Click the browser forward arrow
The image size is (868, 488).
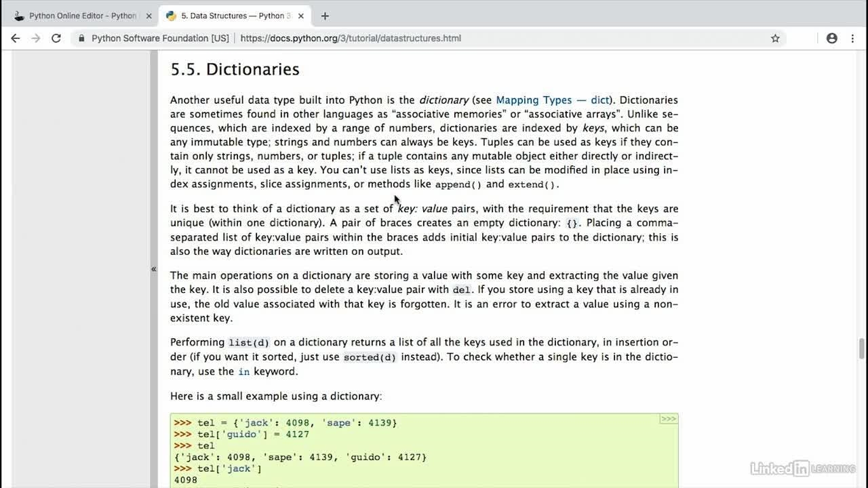pyautogui.click(x=36, y=39)
